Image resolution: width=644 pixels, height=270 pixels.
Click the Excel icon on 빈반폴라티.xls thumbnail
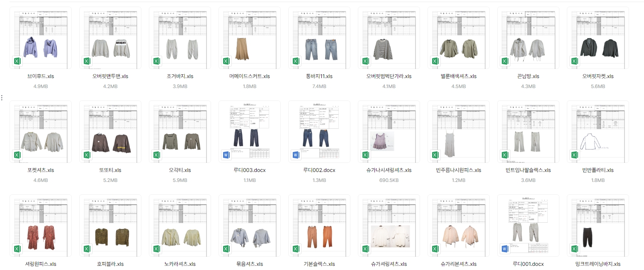point(574,155)
